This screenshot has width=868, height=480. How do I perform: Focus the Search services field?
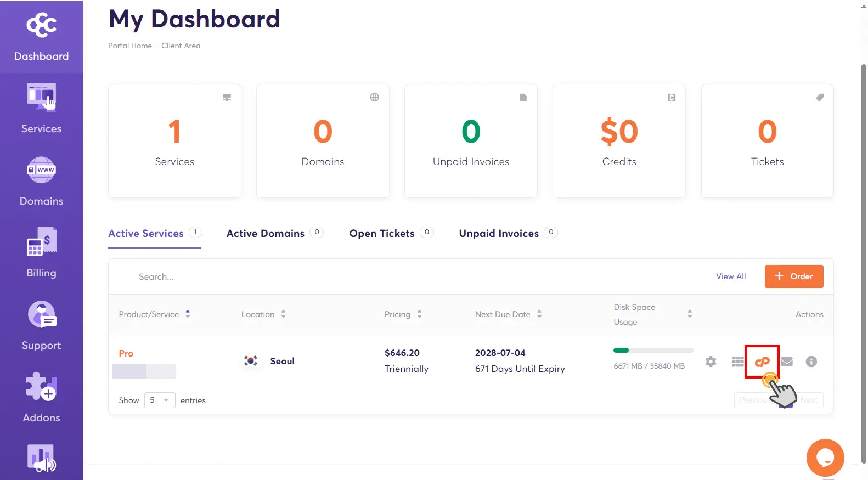pyautogui.click(x=384, y=277)
